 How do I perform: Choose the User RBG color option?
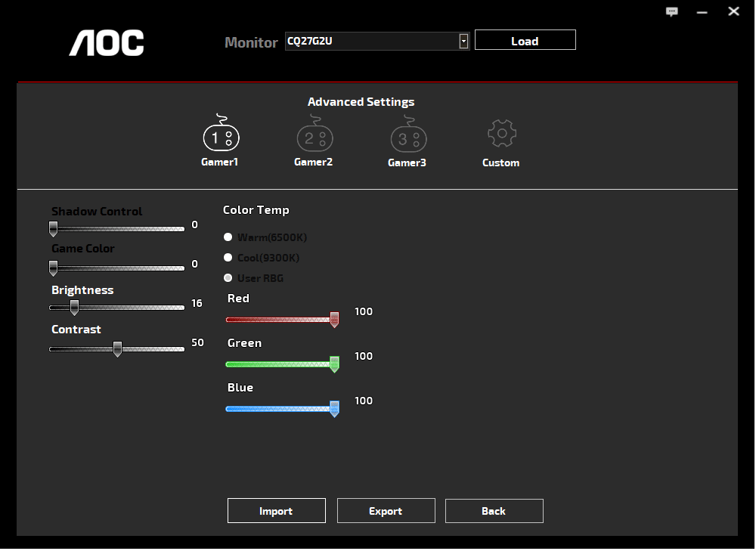coord(228,278)
